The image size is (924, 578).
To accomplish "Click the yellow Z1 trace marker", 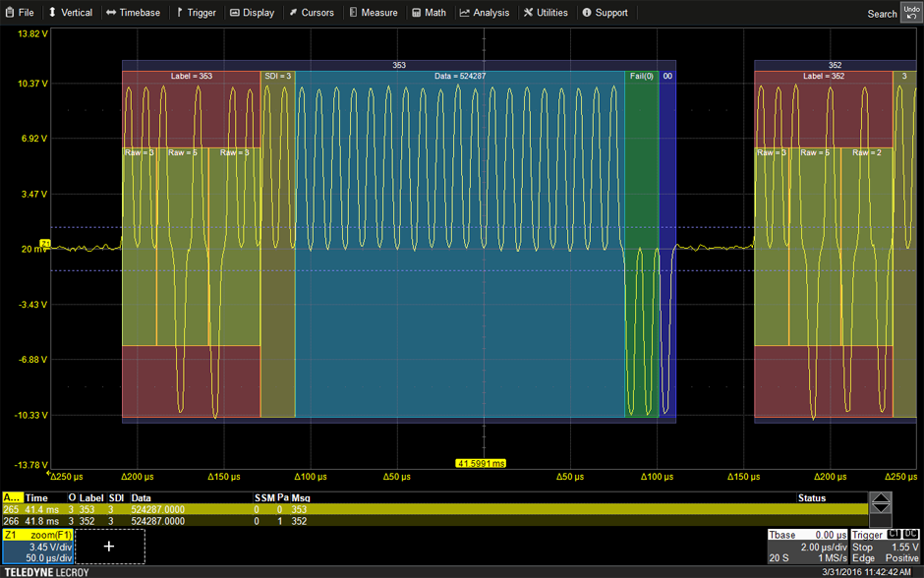I will pos(45,243).
